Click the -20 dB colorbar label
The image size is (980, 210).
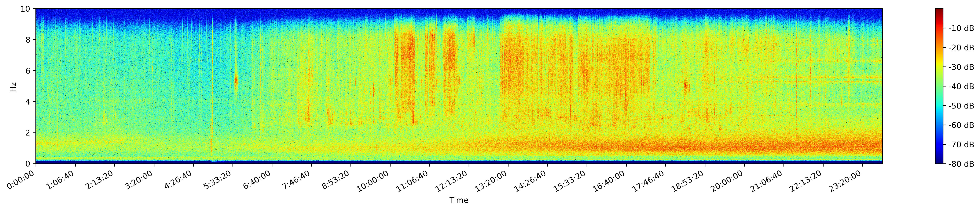961,48
